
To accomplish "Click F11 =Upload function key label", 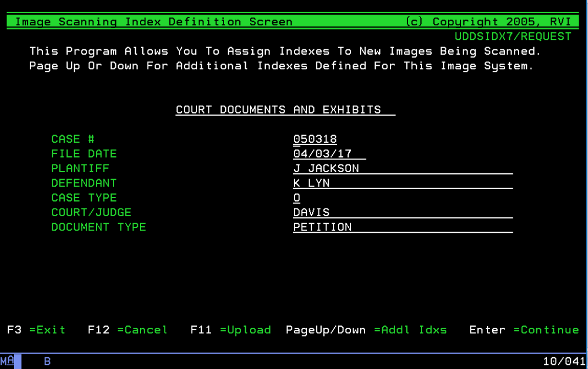I will point(230,330).
